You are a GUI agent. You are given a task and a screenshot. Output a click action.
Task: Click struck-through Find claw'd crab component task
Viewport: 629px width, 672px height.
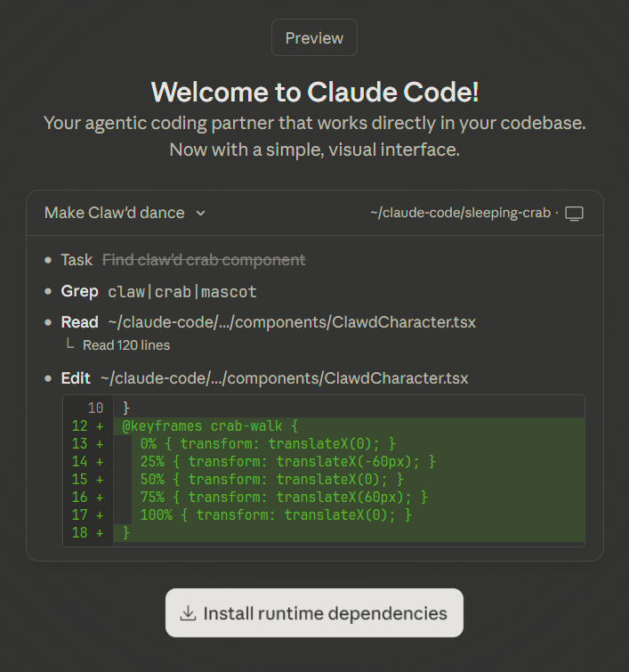(204, 260)
